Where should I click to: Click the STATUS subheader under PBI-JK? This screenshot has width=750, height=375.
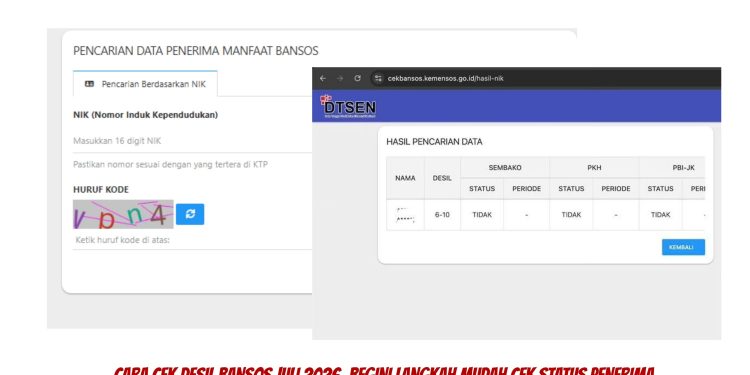pos(661,188)
